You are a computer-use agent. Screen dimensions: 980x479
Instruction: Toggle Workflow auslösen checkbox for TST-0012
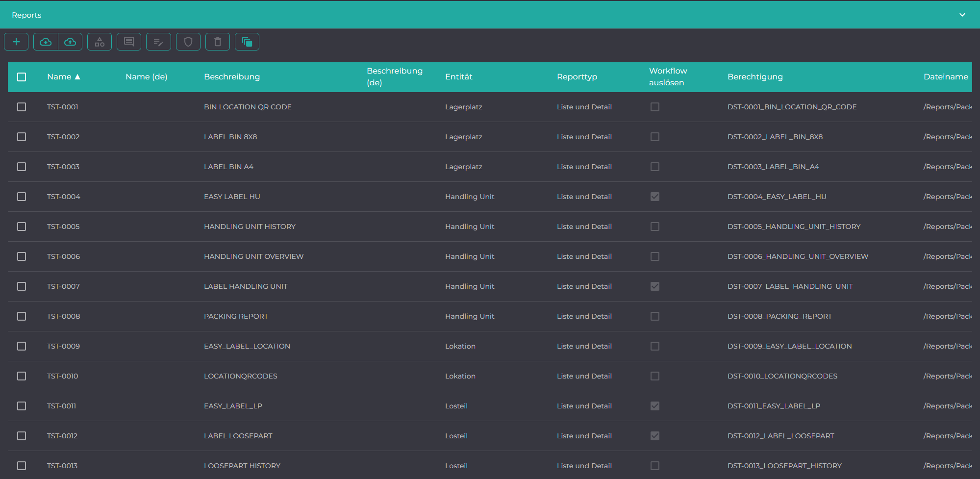pyautogui.click(x=655, y=436)
